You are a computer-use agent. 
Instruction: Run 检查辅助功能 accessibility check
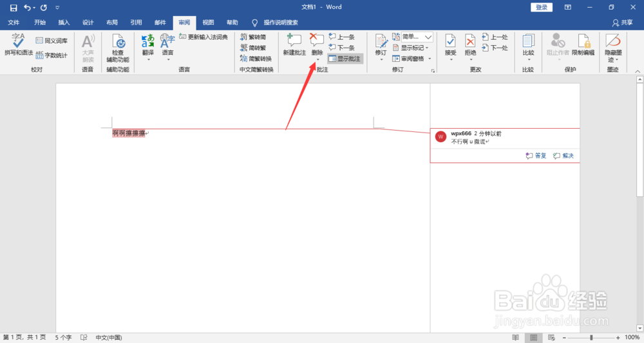click(x=118, y=48)
